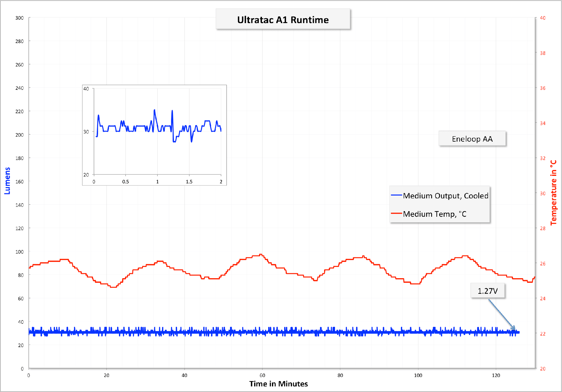562x392 pixels.
Task: Click the Time in Minutes axis title
Action: point(279,384)
